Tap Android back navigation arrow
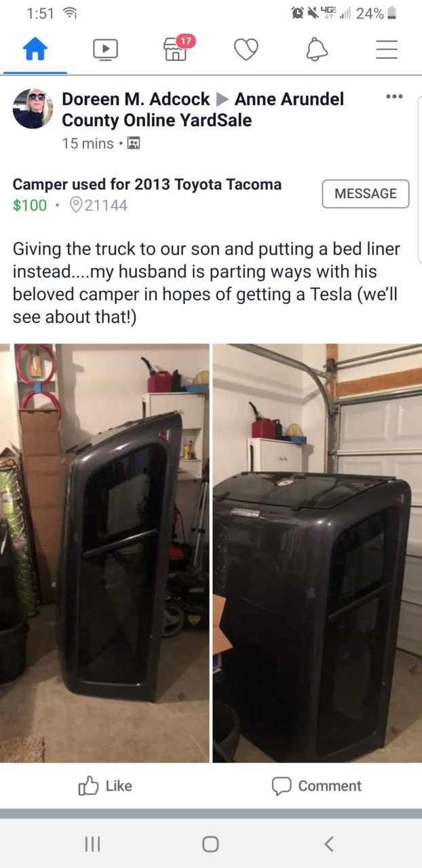Screen dimensions: 422x868 pyautogui.click(x=329, y=844)
